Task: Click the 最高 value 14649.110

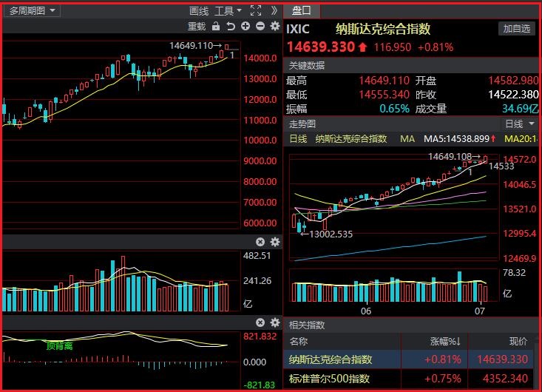Action: click(x=384, y=81)
